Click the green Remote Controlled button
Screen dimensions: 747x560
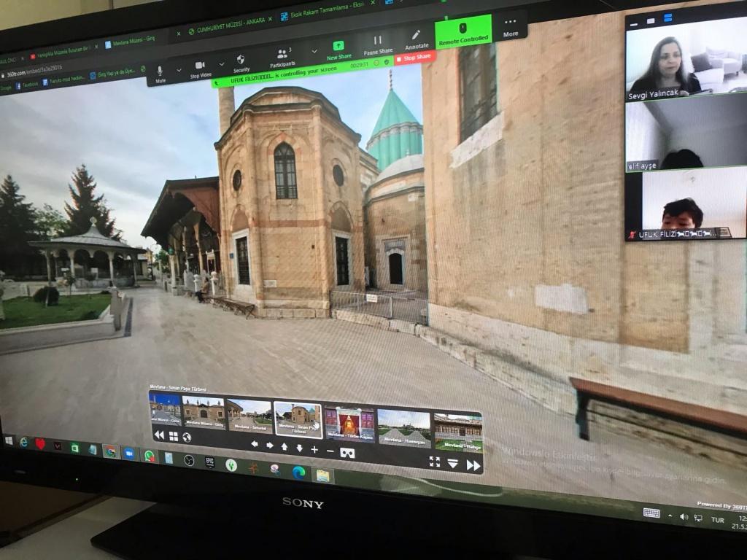pos(463,32)
